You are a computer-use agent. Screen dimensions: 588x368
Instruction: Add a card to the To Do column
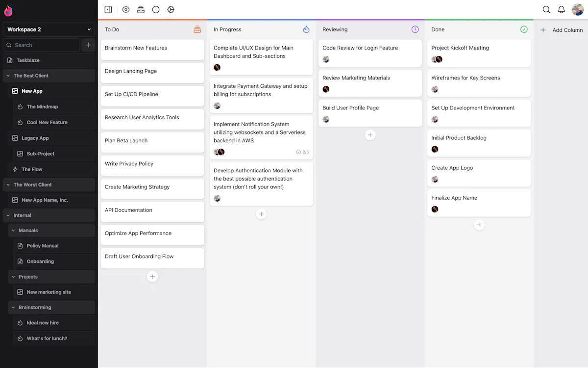pos(152,277)
